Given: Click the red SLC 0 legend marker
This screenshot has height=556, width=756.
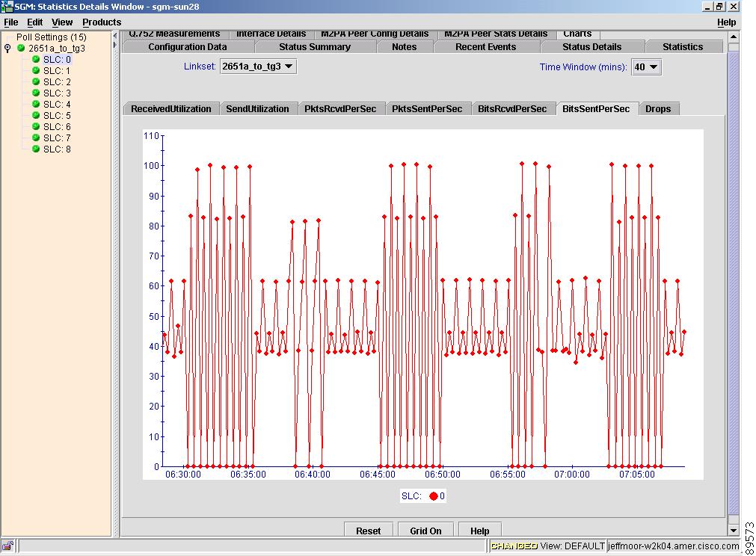Looking at the screenshot, I should [x=433, y=496].
